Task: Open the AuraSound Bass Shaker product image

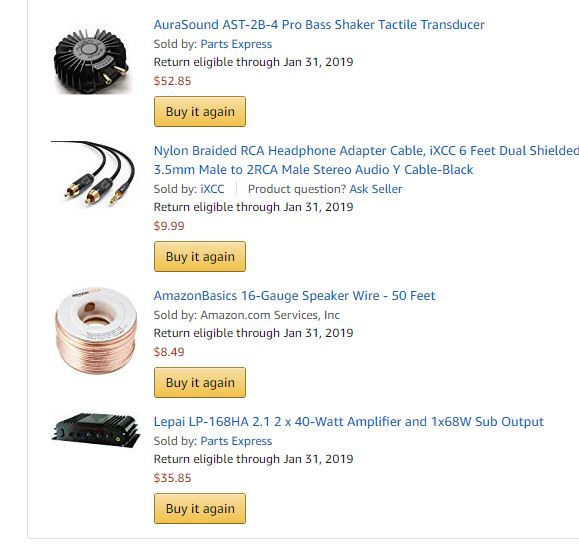Action: coord(92,61)
